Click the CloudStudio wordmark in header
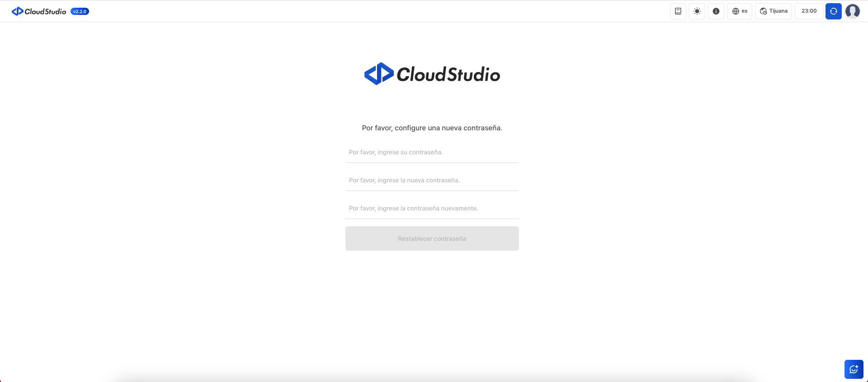This screenshot has width=868, height=382. pyautogui.click(x=45, y=12)
